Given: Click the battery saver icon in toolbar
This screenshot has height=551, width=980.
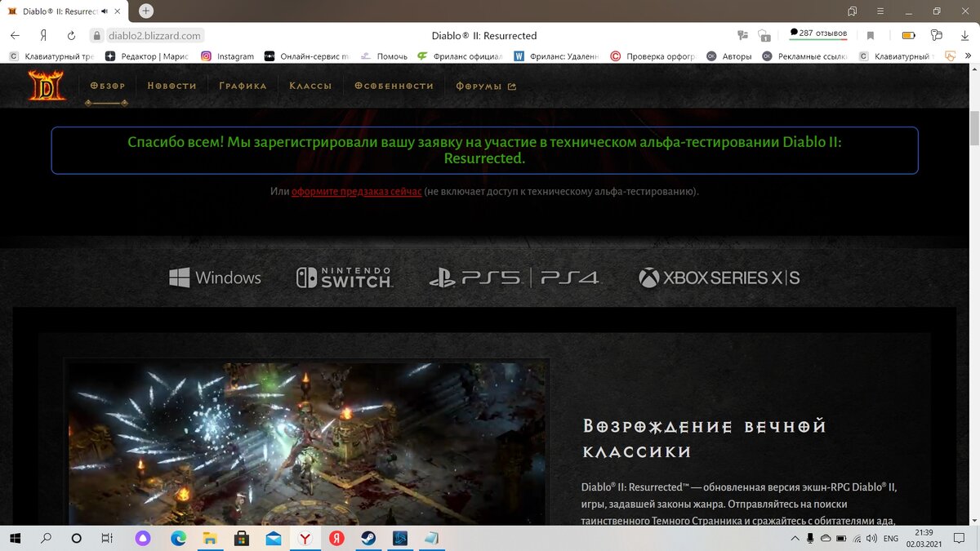Looking at the screenshot, I should (x=908, y=35).
